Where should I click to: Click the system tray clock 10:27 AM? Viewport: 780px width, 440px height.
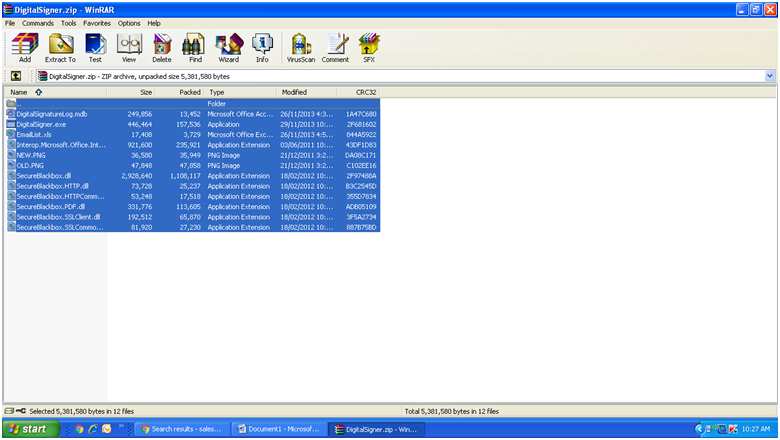[x=756, y=429]
